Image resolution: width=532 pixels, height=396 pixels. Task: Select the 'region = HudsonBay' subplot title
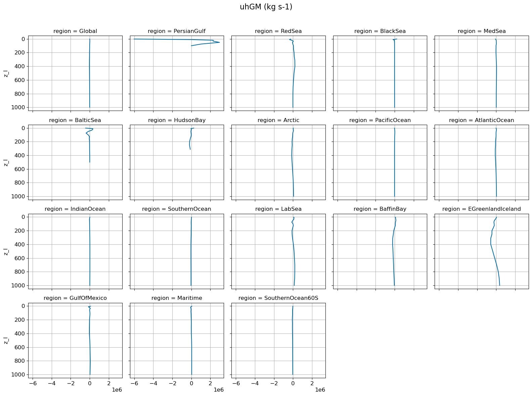177,120
